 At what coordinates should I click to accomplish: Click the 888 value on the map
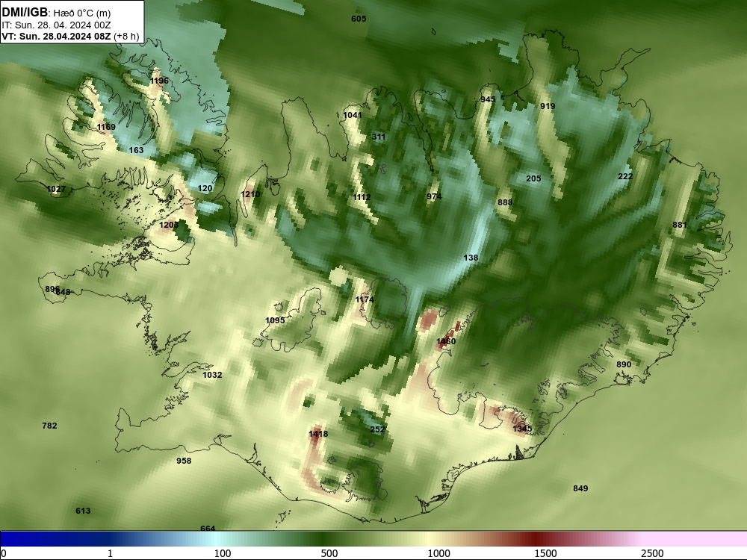[x=505, y=202]
